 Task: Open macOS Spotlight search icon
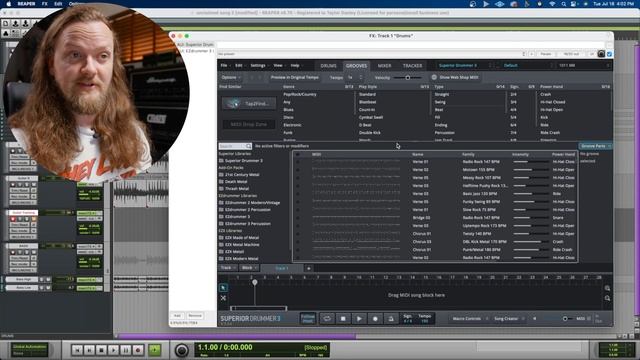tap(563, 4)
